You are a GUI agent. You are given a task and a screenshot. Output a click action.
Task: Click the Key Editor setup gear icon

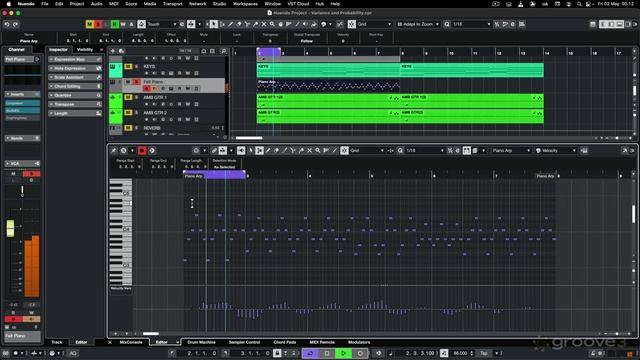[632, 151]
